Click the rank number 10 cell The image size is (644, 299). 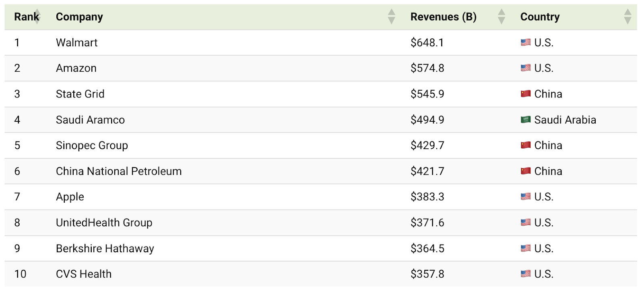20,274
